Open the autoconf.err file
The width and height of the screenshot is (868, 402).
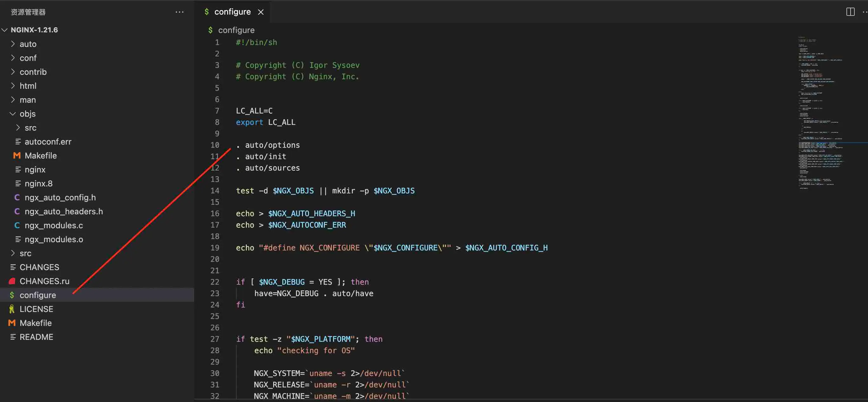(x=48, y=141)
